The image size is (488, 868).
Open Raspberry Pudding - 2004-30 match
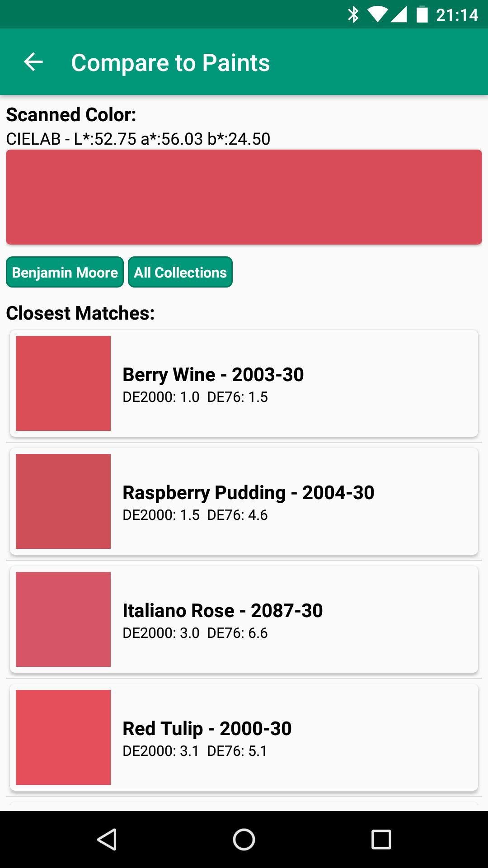(x=244, y=501)
